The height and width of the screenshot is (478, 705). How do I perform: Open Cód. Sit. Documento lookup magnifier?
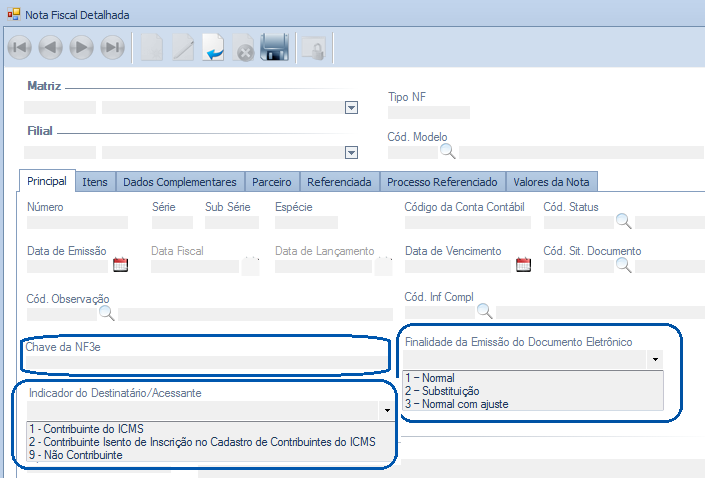pyautogui.click(x=624, y=265)
